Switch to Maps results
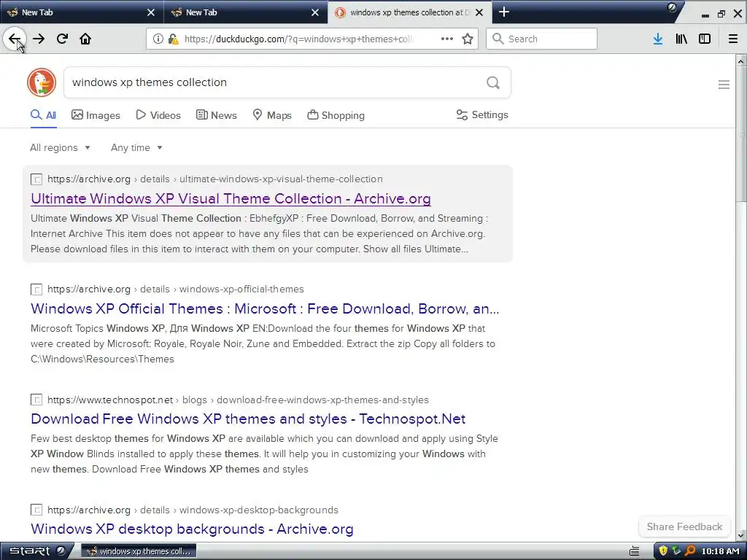 pyautogui.click(x=272, y=115)
